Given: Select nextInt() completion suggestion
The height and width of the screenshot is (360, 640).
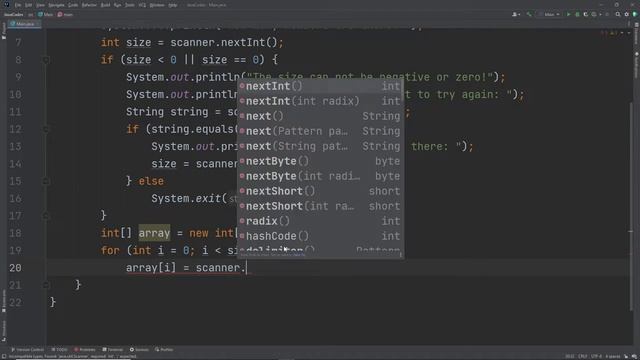Looking at the screenshot, I should pyautogui.click(x=320, y=86).
